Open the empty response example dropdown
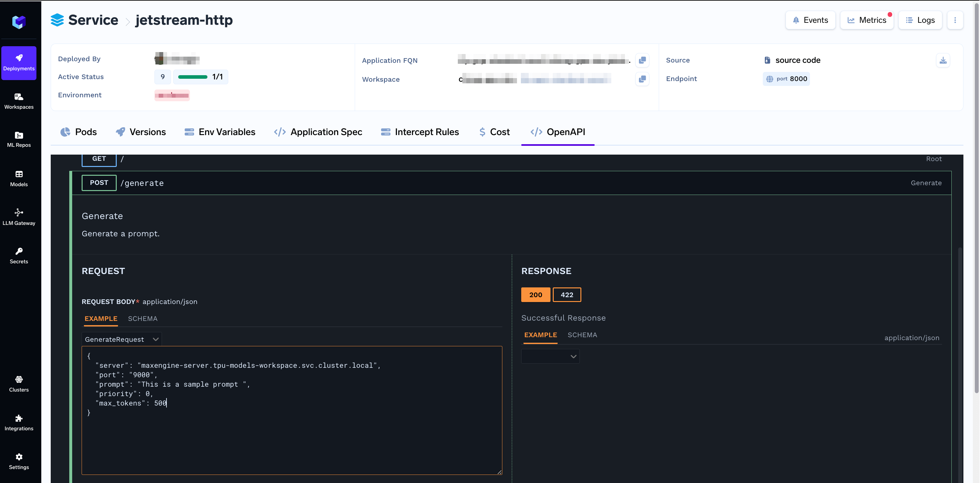Image resolution: width=980 pixels, height=483 pixels. [550, 356]
